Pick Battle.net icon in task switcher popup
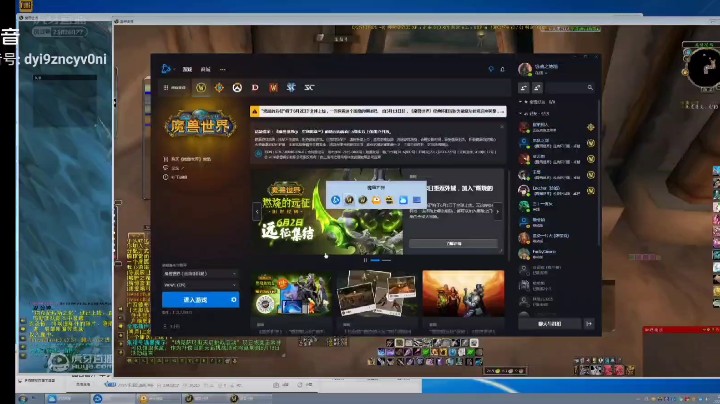 [336, 200]
